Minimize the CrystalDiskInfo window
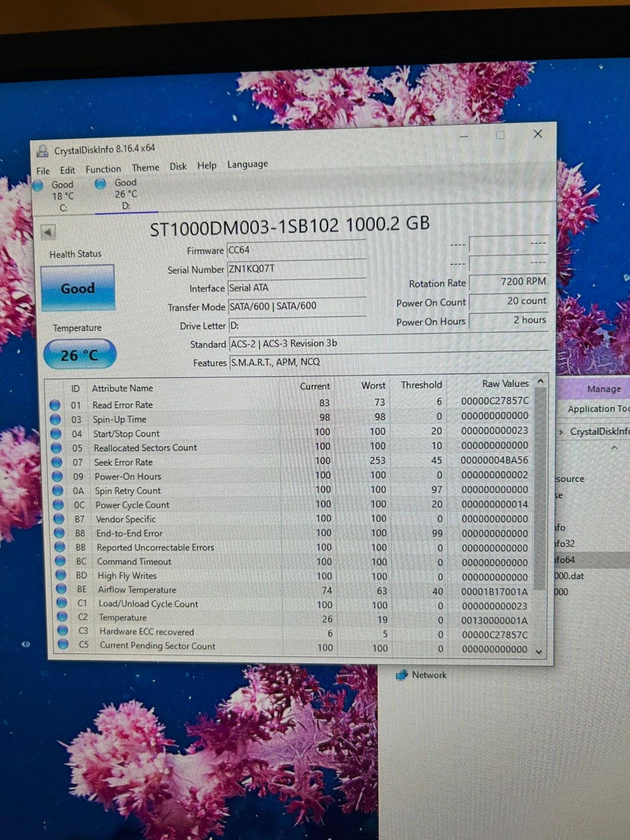Image resolution: width=630 pixels, height=840 pixels. [464, 136]
